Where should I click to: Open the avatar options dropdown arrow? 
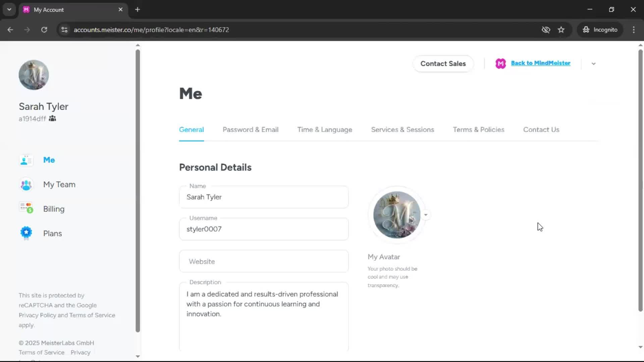pyautogui.click(x=426, y=215)
